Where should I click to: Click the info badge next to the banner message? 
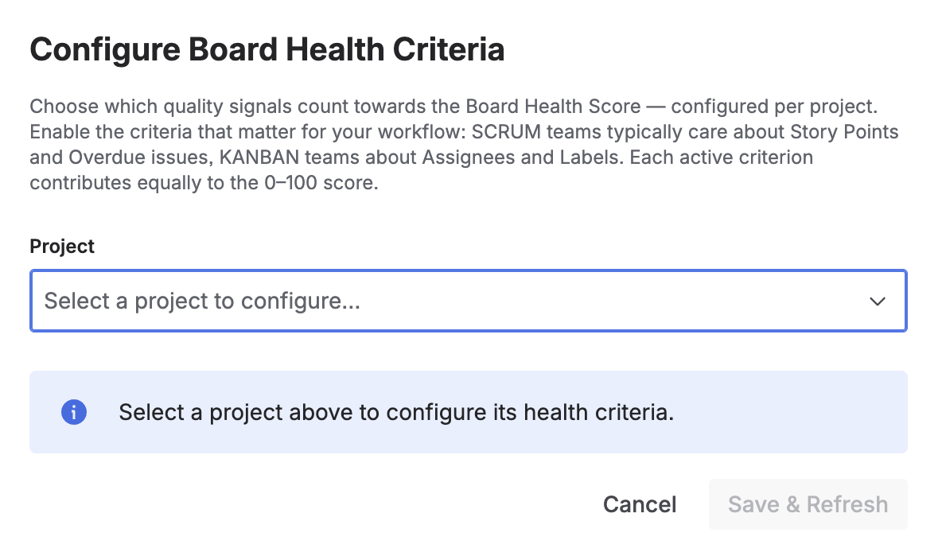coord(73,412)
